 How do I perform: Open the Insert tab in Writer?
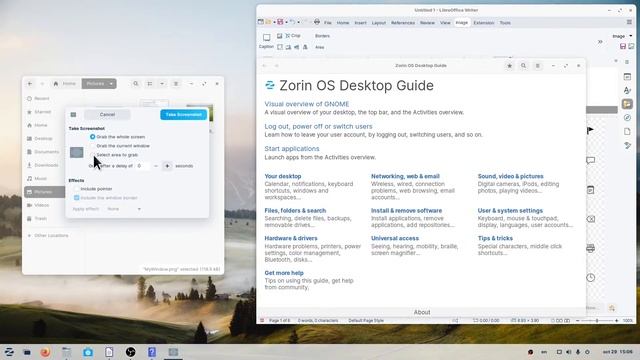pyautogui.click(x=360, y=23)
